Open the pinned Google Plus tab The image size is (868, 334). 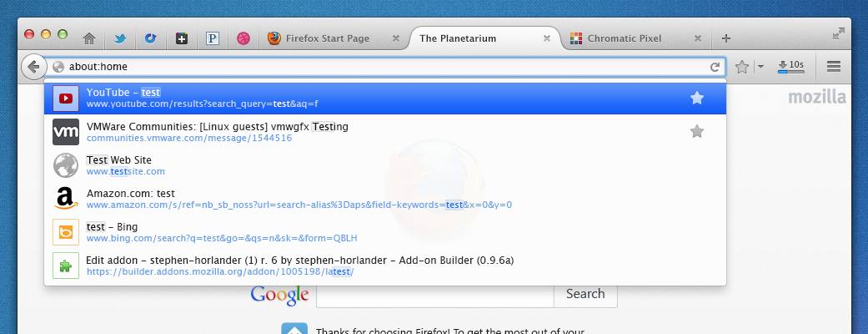[x=182, y=39]
